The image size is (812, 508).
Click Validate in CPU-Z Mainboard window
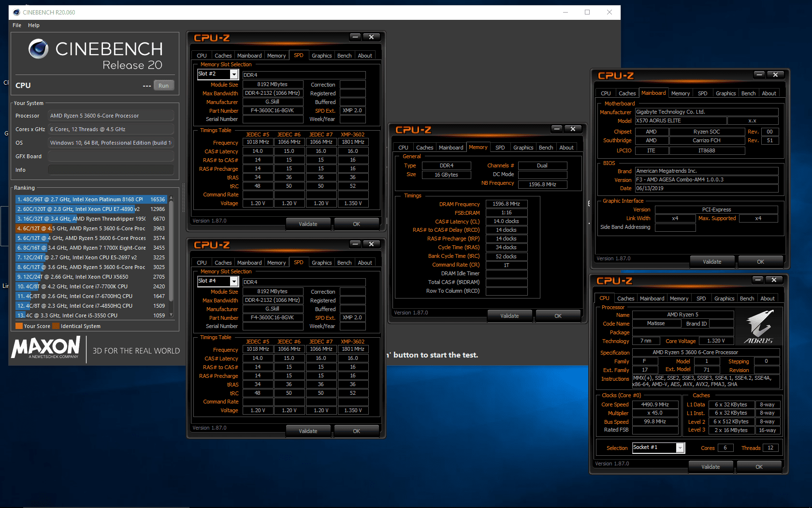(x=712, y=262)
